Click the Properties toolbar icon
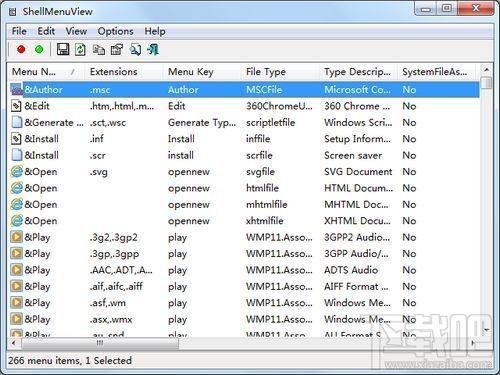 (x=117, y=50)
